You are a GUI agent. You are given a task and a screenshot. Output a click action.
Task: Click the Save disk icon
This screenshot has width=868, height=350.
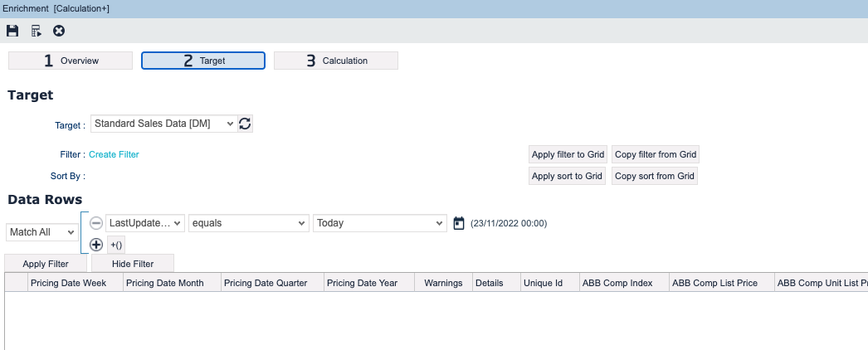point(12,31)
